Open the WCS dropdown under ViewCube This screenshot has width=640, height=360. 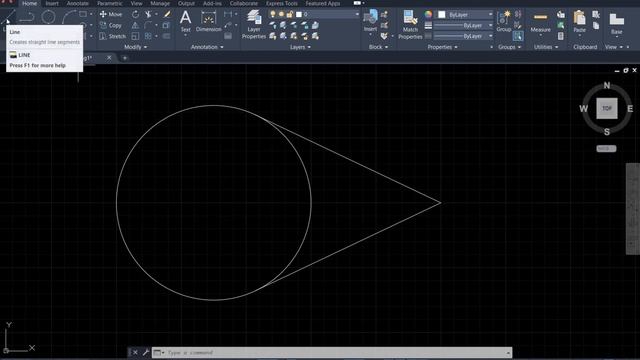[x=606, y=149]
